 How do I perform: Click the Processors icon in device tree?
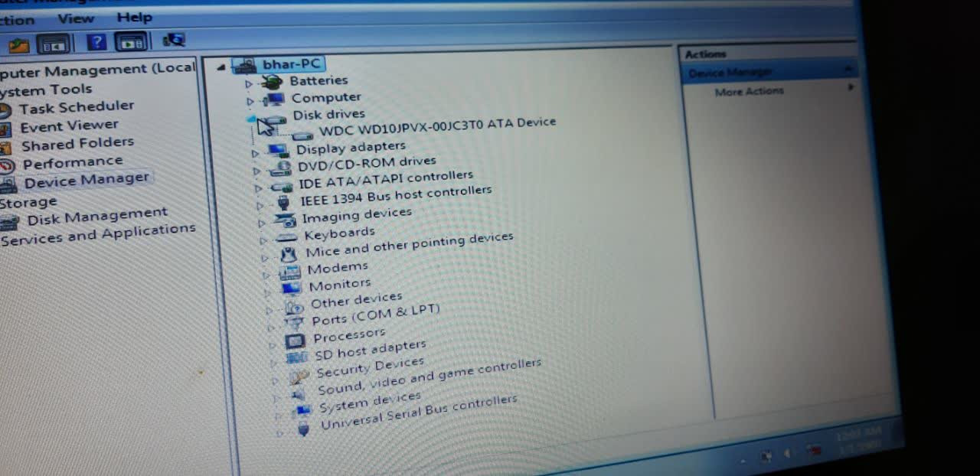(x=295, y=341)
